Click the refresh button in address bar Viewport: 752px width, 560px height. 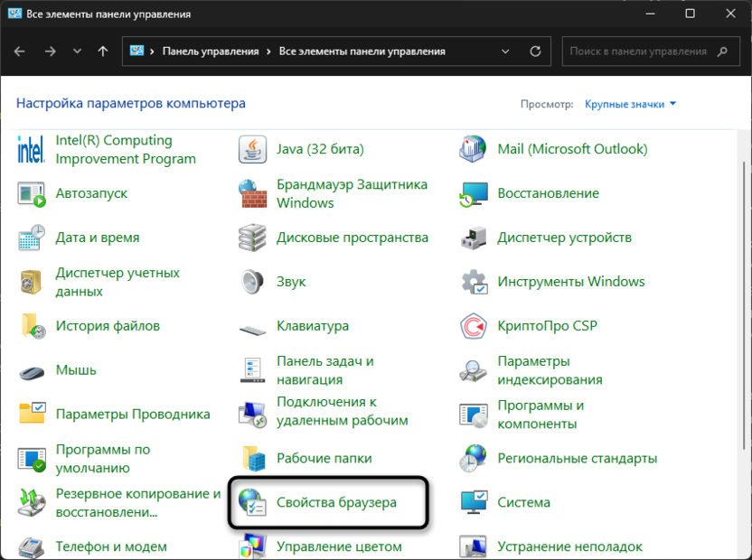[536, 51]
